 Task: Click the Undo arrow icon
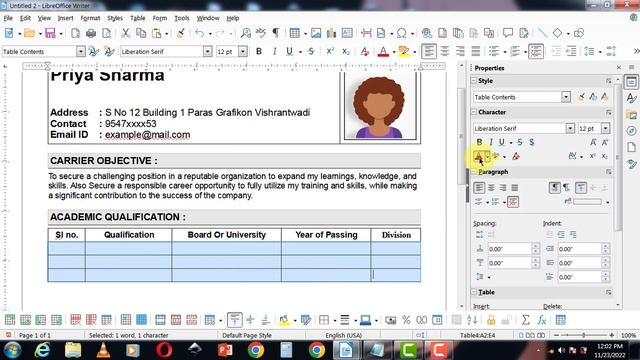click(200, 33)
